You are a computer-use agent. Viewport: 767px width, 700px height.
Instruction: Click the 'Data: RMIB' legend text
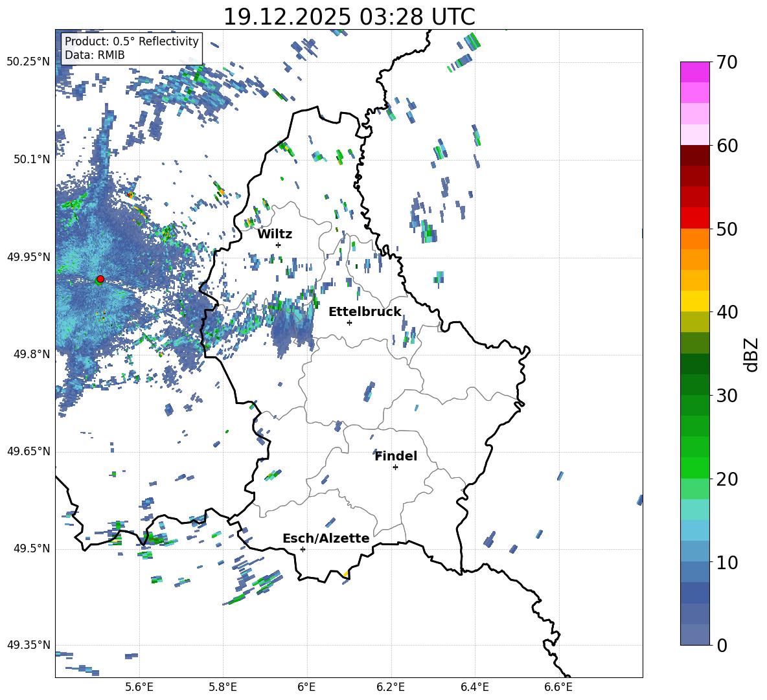tap(95, 55)
